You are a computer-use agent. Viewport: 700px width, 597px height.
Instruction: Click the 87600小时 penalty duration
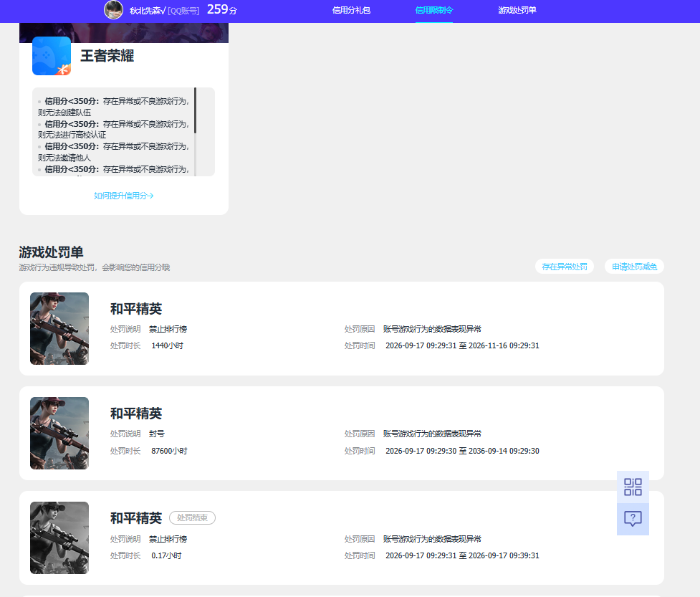pyautogui.click(x=169, y=451)
